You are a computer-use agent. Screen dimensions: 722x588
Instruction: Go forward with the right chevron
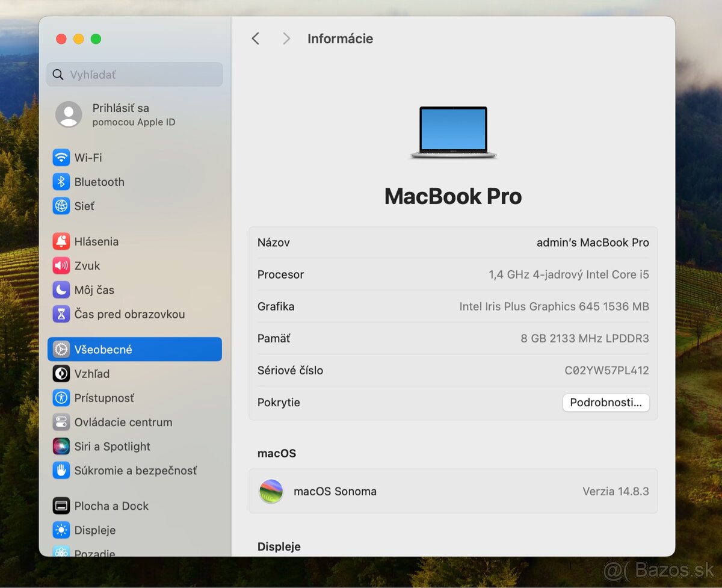coord(286,39)
